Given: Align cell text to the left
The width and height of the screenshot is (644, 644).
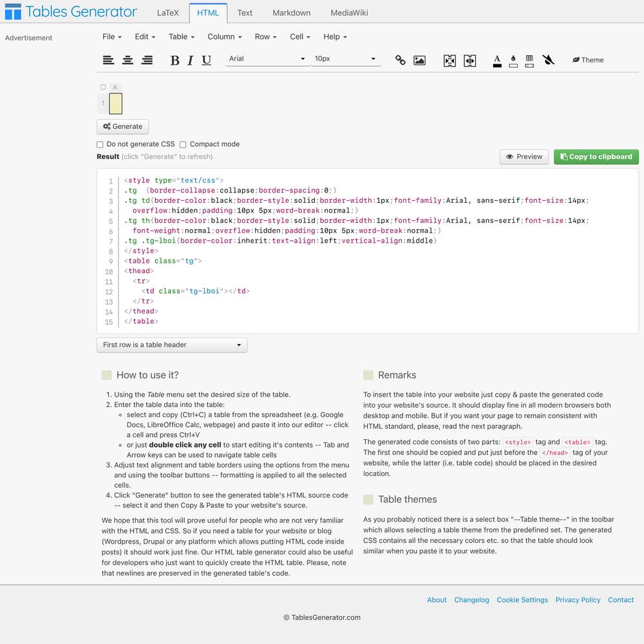Looking at the screenshot, I should click(108, 60).
